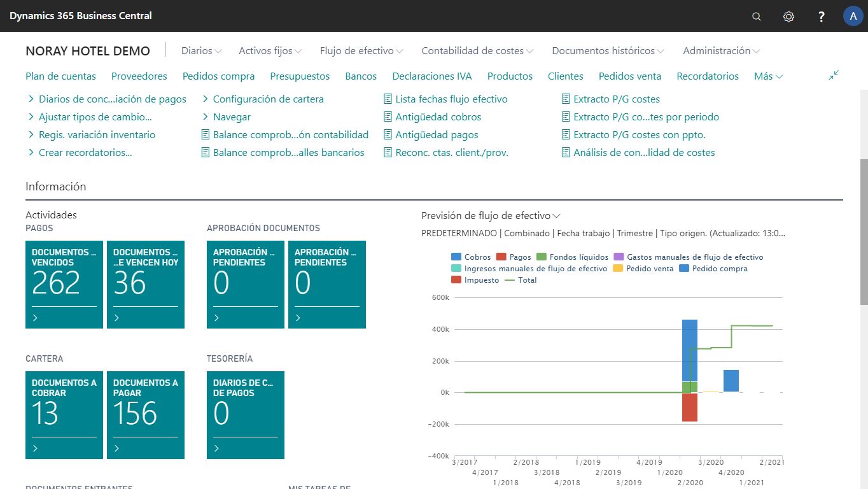Click the red Pagos chart bar
Viewport: 868px width, 489px height.
[690, 407]
